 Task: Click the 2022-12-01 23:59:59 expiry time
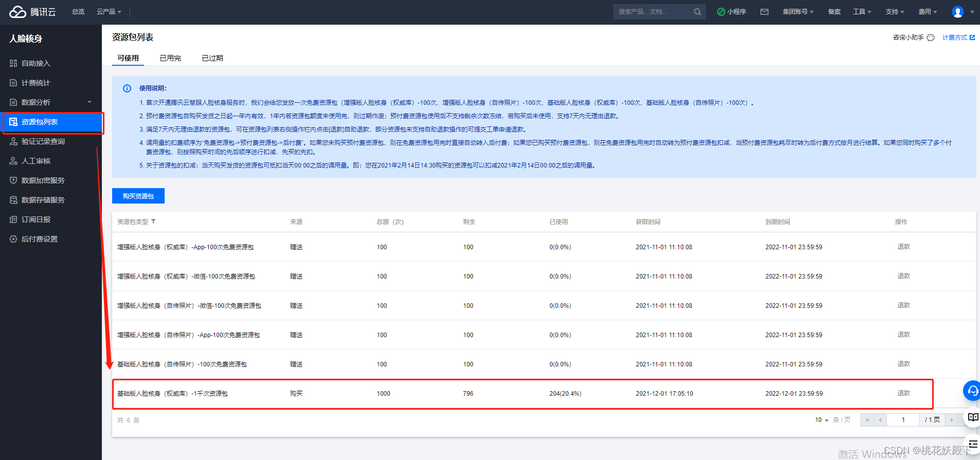(x=794, y=394)
